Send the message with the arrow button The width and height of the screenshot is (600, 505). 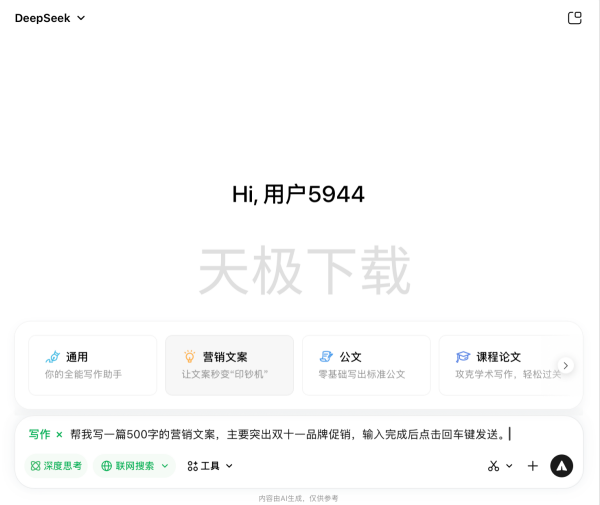click(x=562, y=466)
